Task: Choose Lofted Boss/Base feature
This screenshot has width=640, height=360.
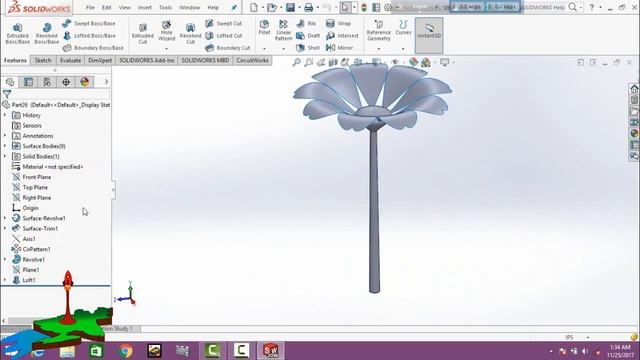Action: 89,36
